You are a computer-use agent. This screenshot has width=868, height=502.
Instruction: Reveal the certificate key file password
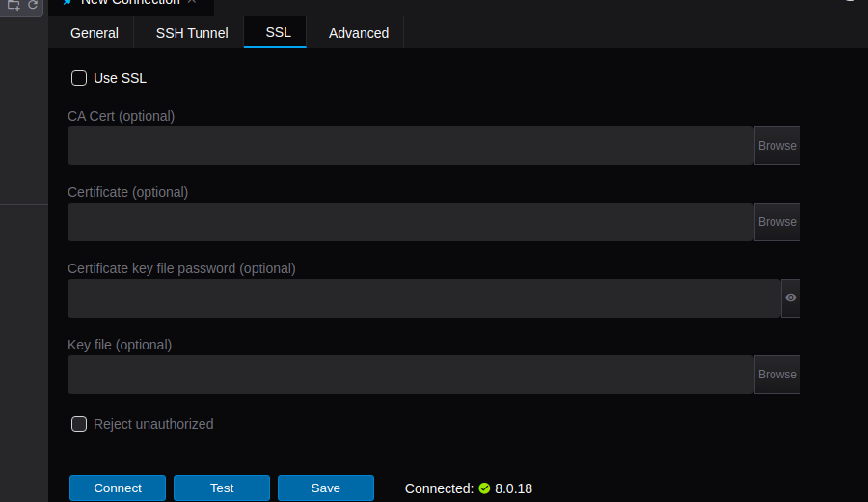pos(791,298)
